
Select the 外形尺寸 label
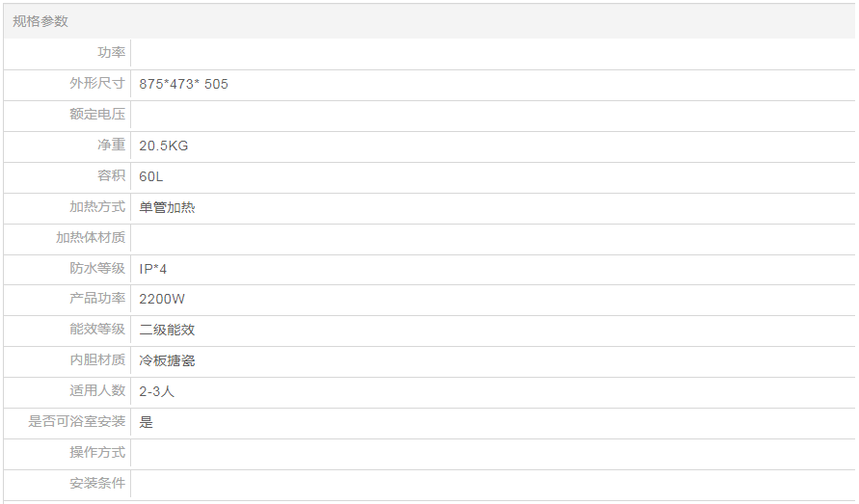97,84
